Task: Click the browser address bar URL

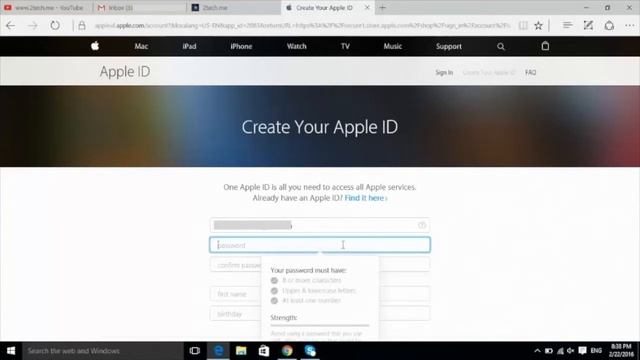Action: click(302, 26)
